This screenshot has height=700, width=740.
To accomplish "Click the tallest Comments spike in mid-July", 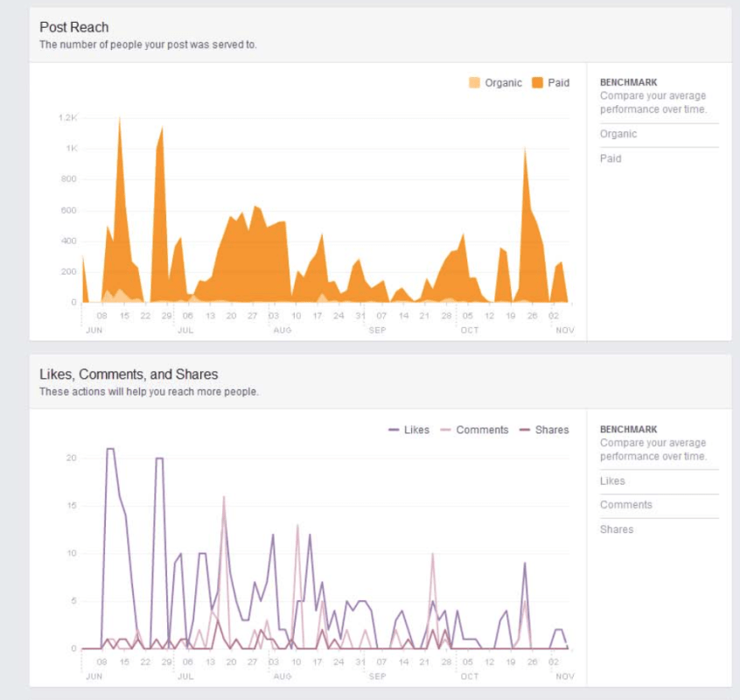I will (224, 498).
